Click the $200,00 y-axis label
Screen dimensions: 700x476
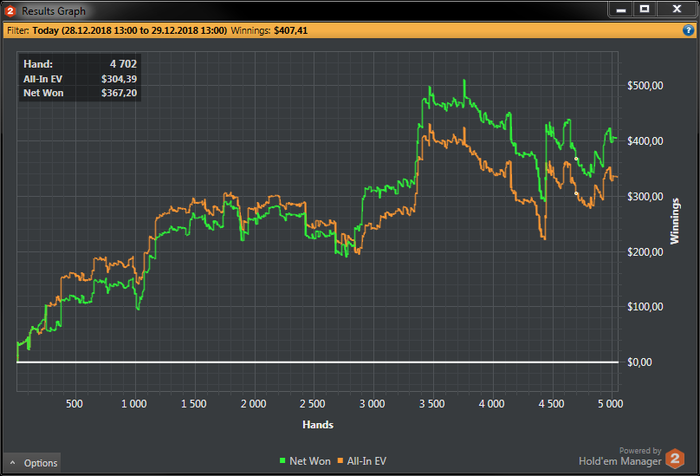pyautogui.click(x=645, y=252)
